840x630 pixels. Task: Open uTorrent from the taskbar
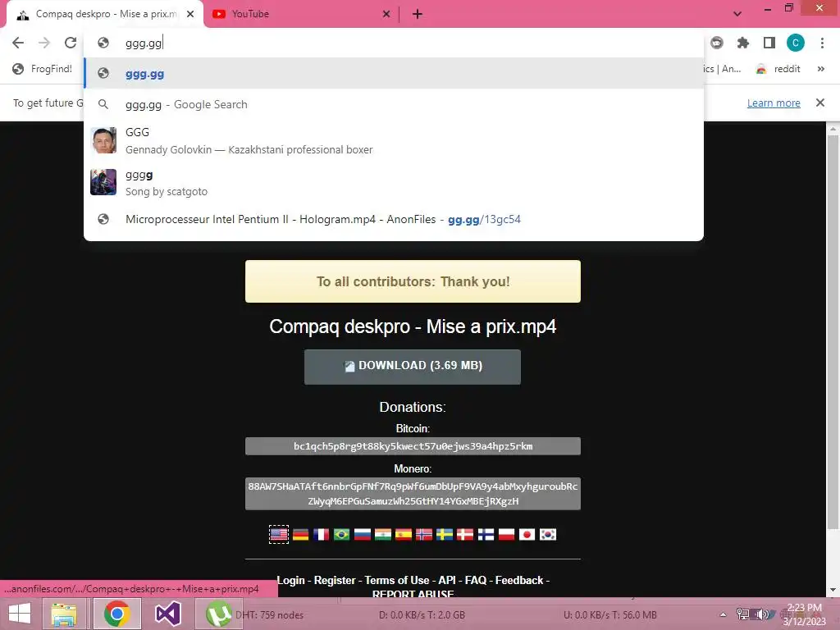point(218,614)
